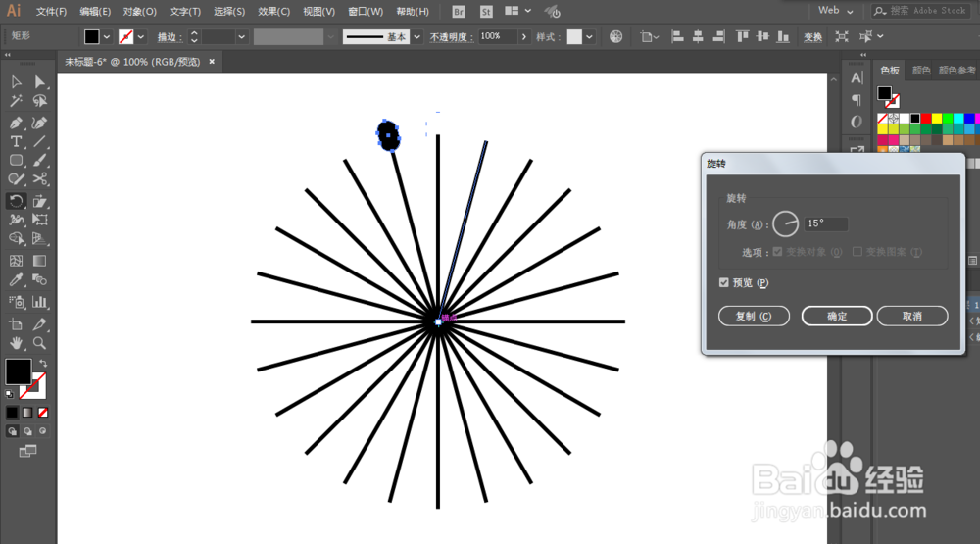
Task: Toggle Transform Objects checkbox
Action: [777, 251]
